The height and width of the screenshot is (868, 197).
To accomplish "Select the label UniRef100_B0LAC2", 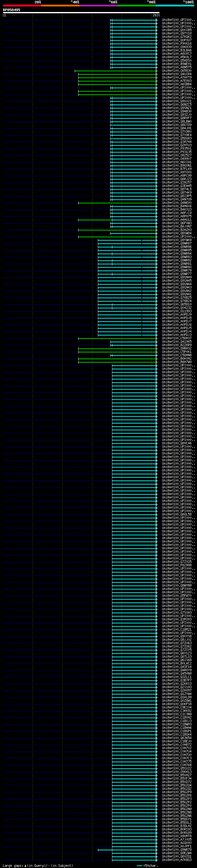I will click(x=176, y=664).
